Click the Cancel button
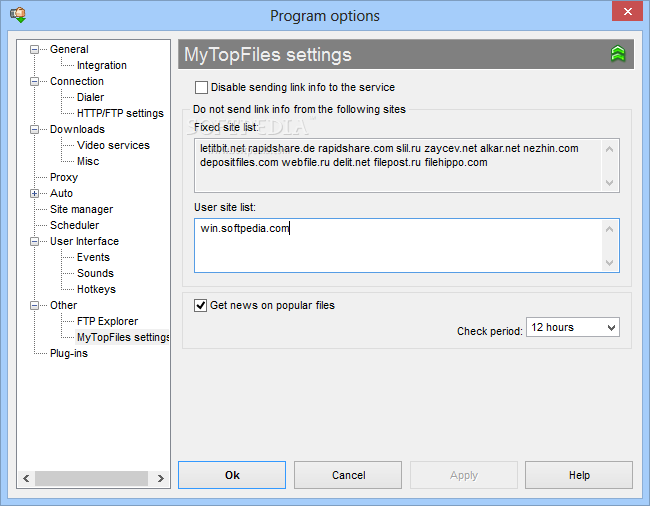Screen dimensions: 650x506 [348, 475]
